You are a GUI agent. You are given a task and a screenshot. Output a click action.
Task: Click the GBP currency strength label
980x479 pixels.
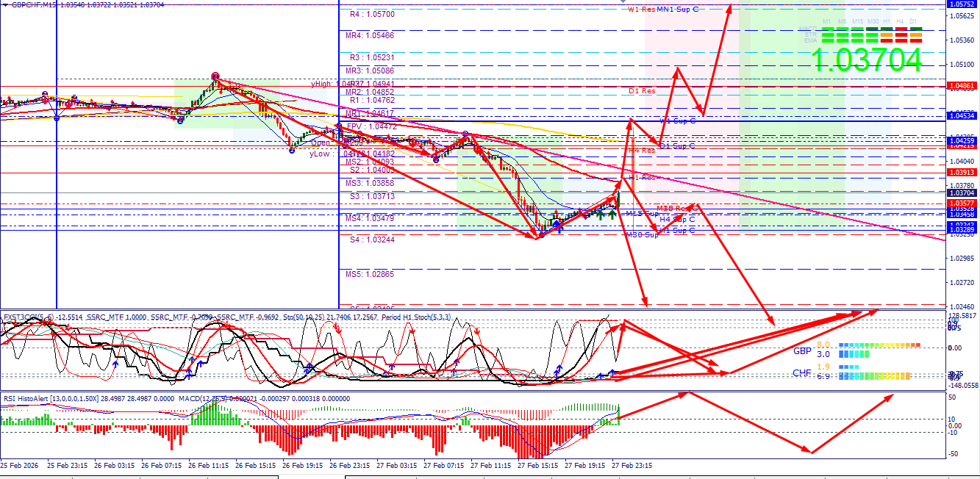tap(802, 351)
